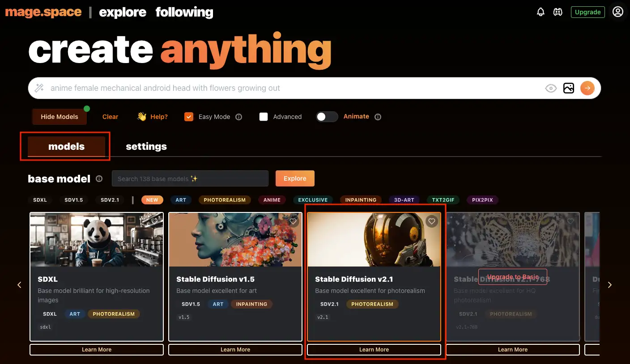Filter models by INPAINTING tag in filter row
The image size is (630, 364).
[x=361, y=200]
